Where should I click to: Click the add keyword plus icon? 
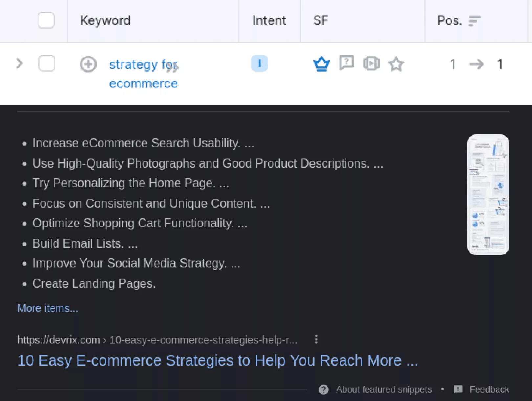(x=88, y=64)
